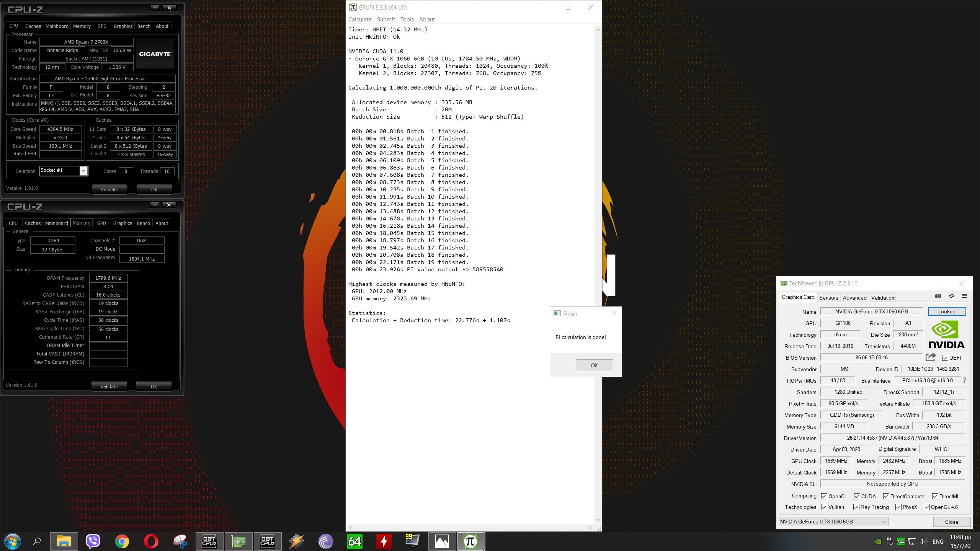Click the BIOS share/export arrow icon
Image resolution: width=980 pixels, height=551 pixels.
[x=931, y=357]
